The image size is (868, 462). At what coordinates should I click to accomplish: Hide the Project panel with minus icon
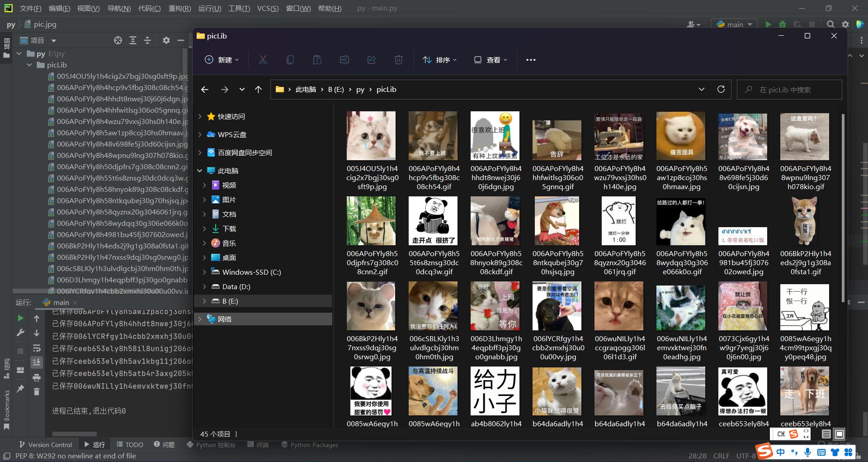(181, 40)
